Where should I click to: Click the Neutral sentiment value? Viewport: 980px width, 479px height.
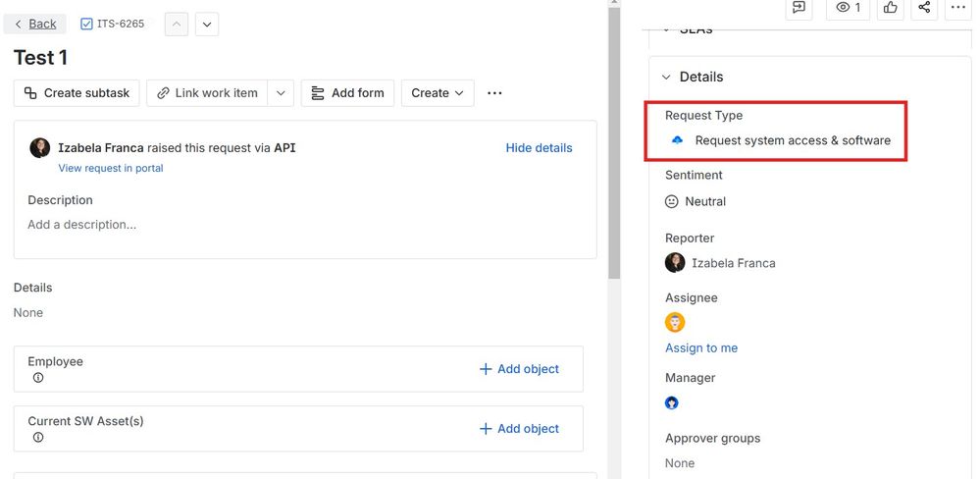click(705, 201)
